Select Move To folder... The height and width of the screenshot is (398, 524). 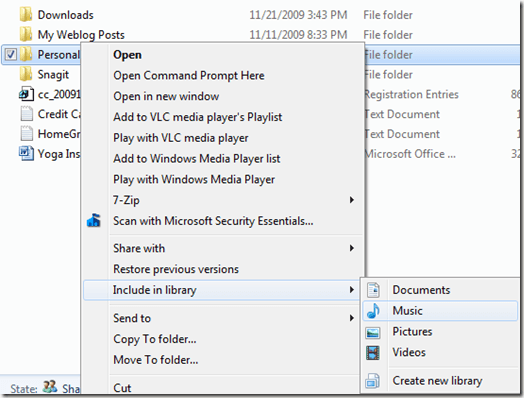[x=156, y=360]
